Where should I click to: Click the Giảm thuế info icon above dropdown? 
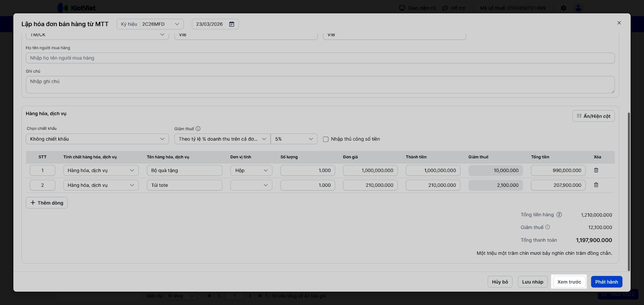(x=198, y=129)
